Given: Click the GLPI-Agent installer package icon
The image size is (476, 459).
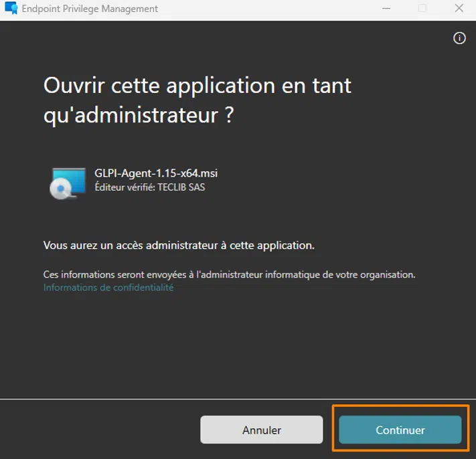Looking at the screenshot, I should 68,183.
